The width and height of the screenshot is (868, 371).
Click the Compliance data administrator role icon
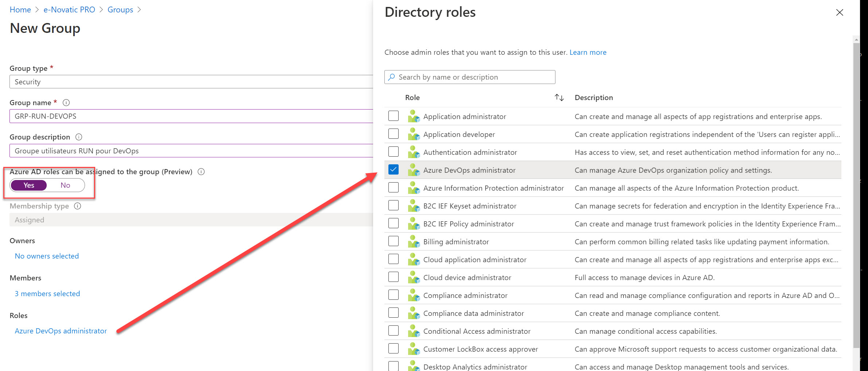point(414,313)
